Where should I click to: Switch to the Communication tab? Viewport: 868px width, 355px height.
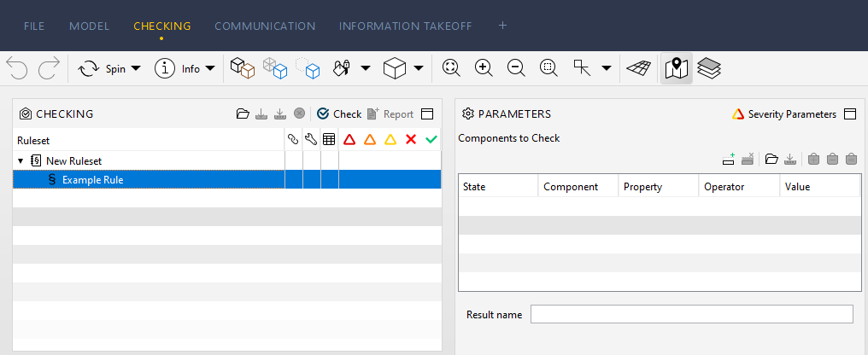[x=265, y=26]
